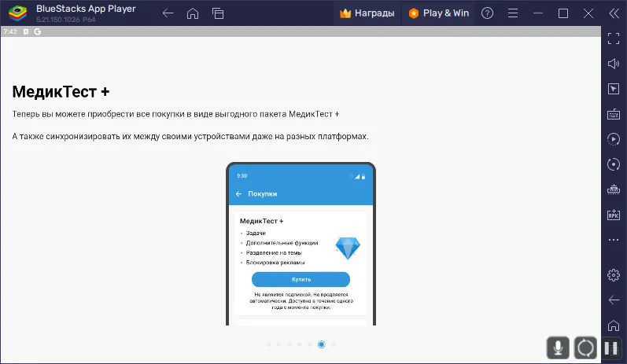
Task: Click the sidebar Android home icon
Action: click(x=614, y=325)
